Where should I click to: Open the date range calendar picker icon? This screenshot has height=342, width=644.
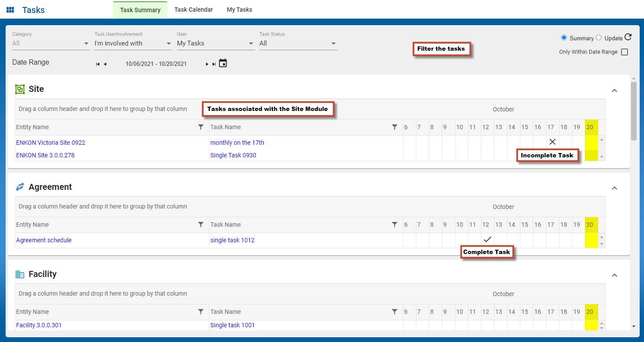click(x=223, y=63)
